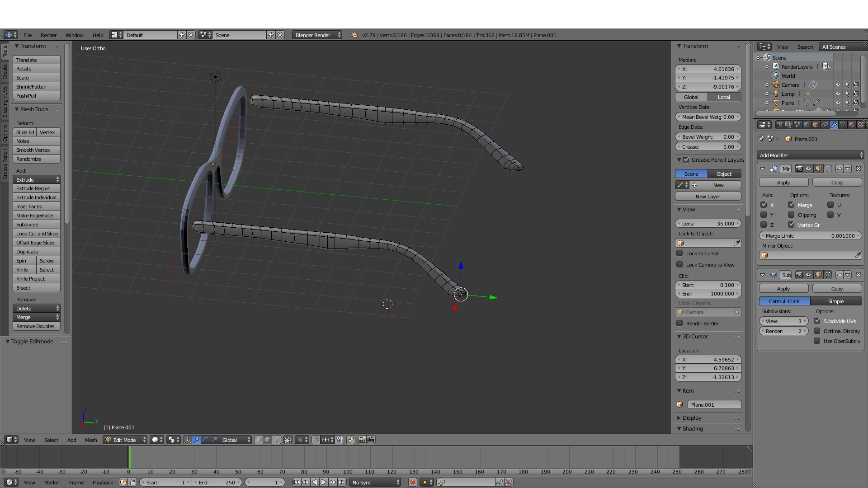This screenshot has height=488, width=868.
Task: Toggle the pin icon in Properties header
Action: pos(761,139)
